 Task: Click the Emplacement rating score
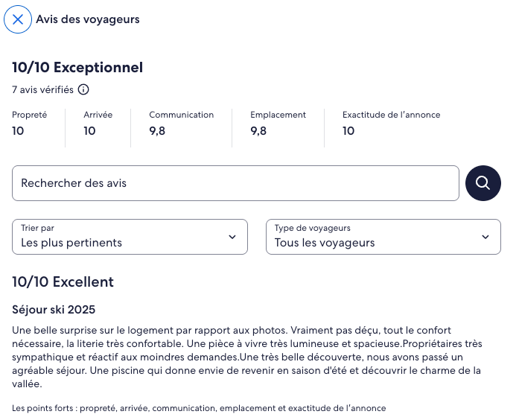click(258, 131)
